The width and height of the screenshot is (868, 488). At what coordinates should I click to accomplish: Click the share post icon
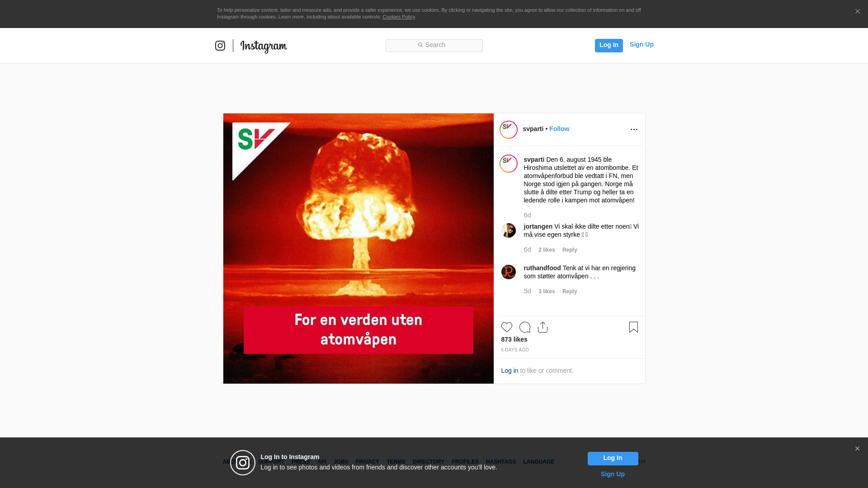[542, 327]
